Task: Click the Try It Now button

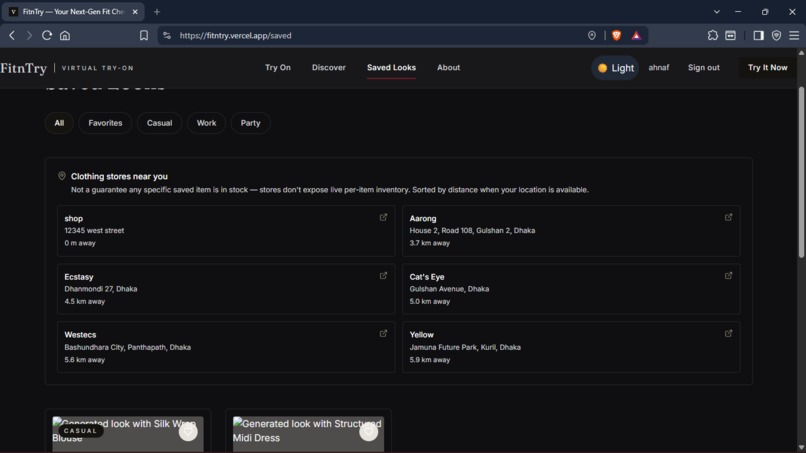Action: click(x=767, y=68)
